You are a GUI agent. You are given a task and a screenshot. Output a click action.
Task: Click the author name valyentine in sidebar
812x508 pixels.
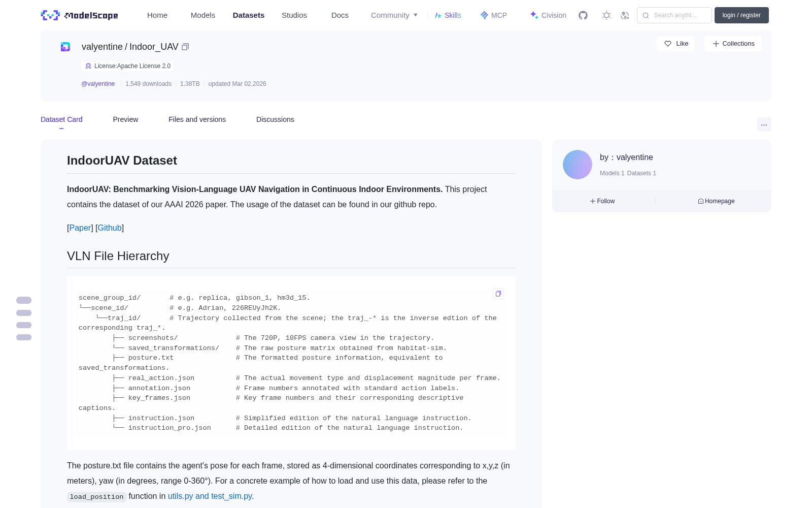pyautogui.click(x=634, y=157)
